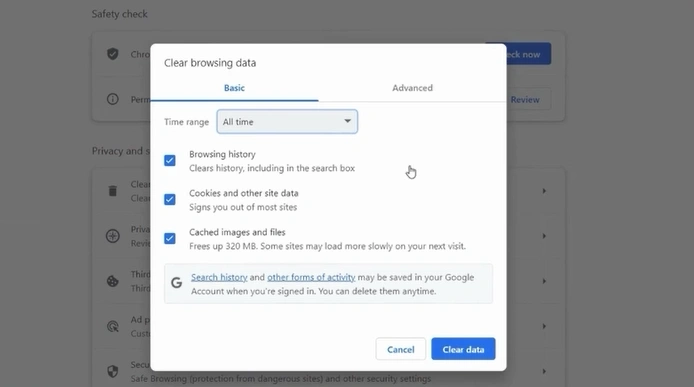Image resolution: width=694 pixels, height=387 pixels.
Task: Click the 'Time range' label
Action: click(186, 122)
